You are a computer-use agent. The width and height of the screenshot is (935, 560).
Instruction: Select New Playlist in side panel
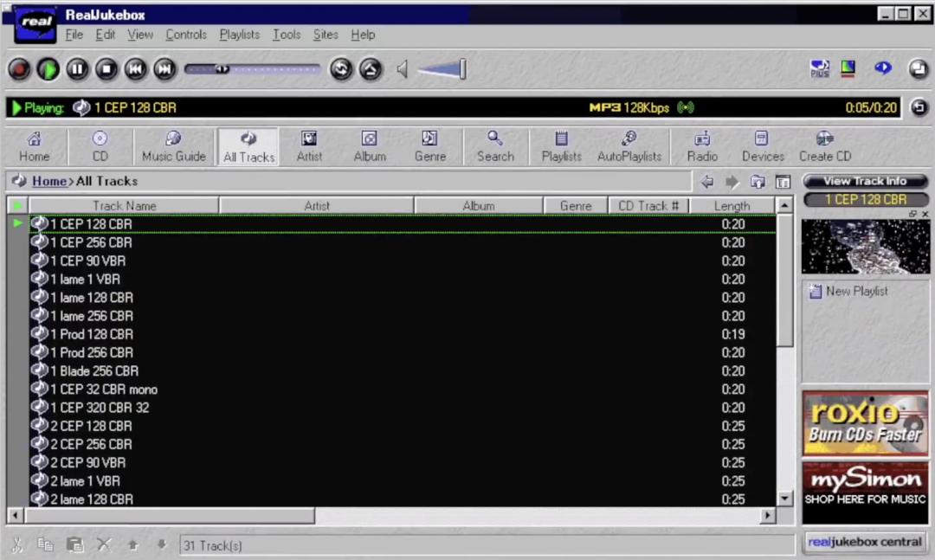849,291
